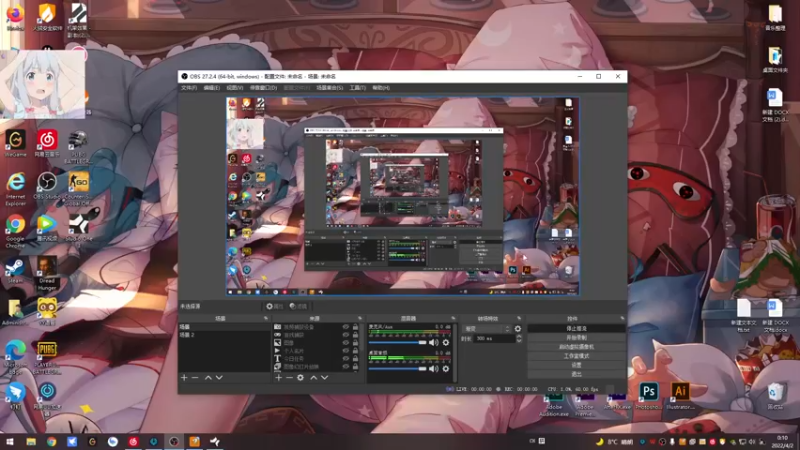Mute the 桌面音频 speaker icon

point(434,368)
